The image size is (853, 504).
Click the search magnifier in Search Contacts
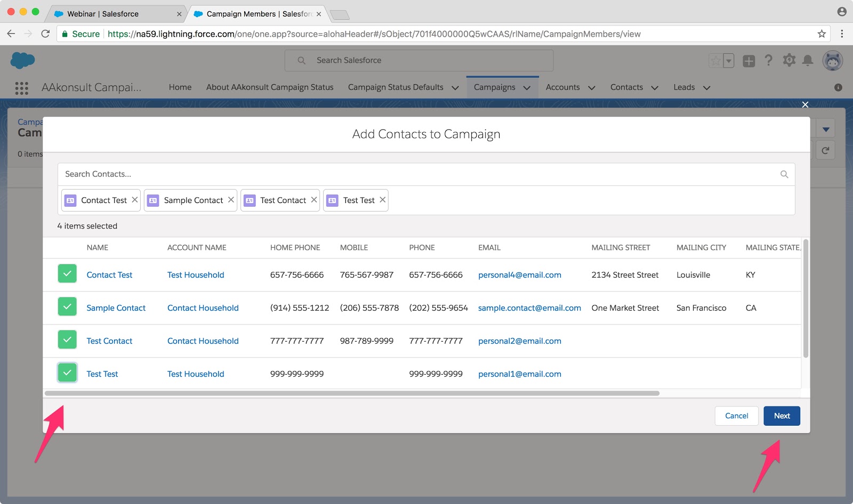[784, 174]
